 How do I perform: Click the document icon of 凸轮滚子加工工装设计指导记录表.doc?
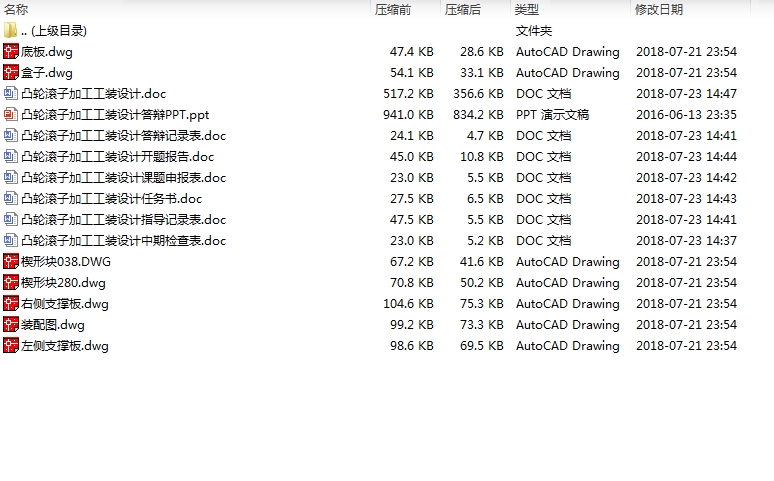coord(10,219)
